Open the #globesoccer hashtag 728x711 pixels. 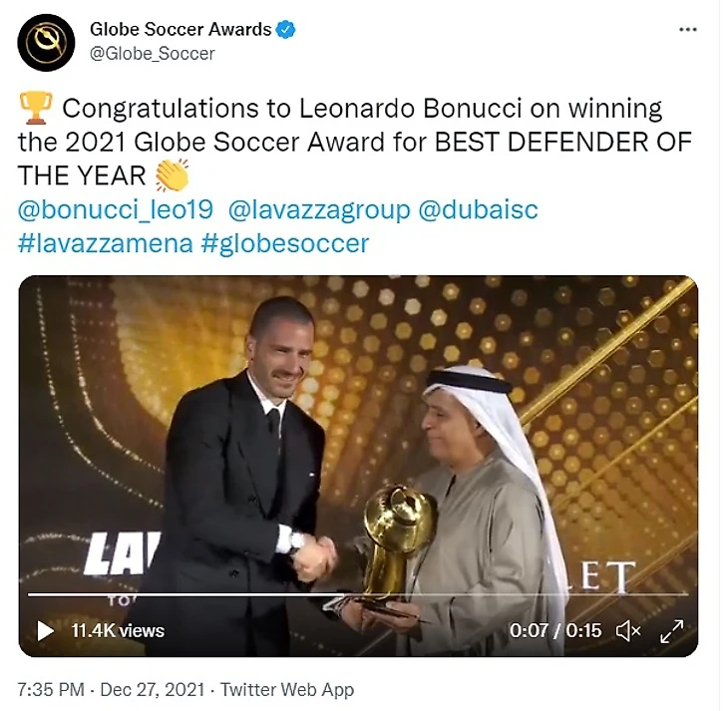(x=285, y=243)
